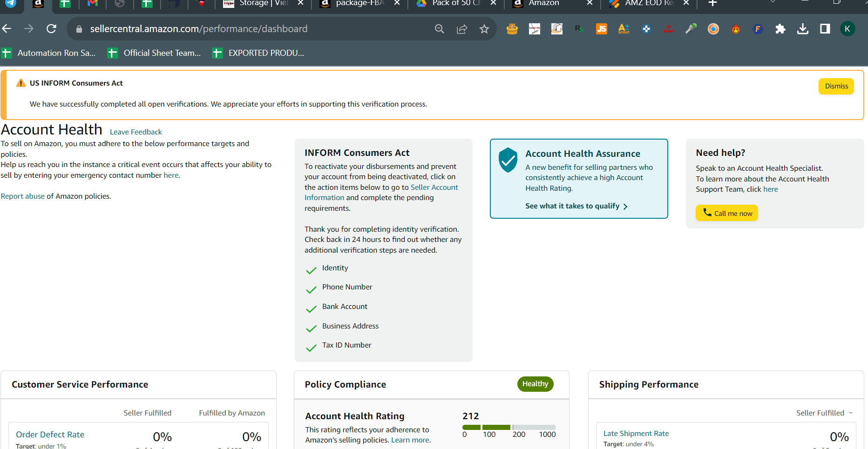Switch to the Telegram pinned tab
This screenshot has height=449, width=868.
pyautogui.click(x=10, y=4)
